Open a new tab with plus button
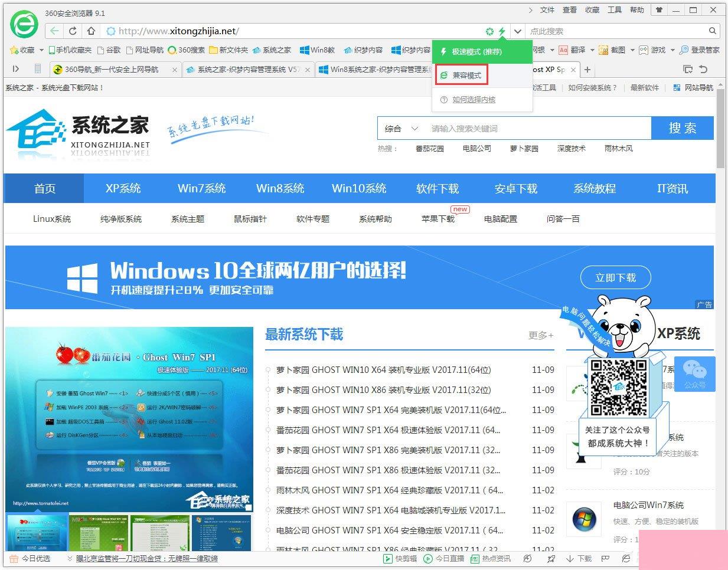The width and height of the screenshot is (728, 570). pyautogui.click(x=587, y=69)
